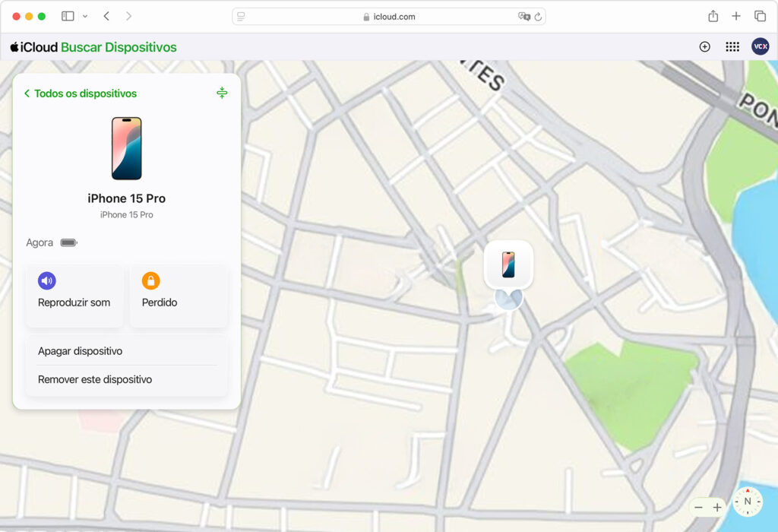Select the Reproduzir som speaker icon

tap(47, 280)
